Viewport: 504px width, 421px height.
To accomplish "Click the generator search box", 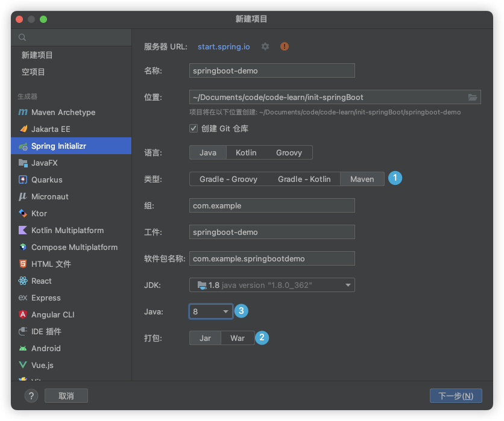I will coord(71,37).
